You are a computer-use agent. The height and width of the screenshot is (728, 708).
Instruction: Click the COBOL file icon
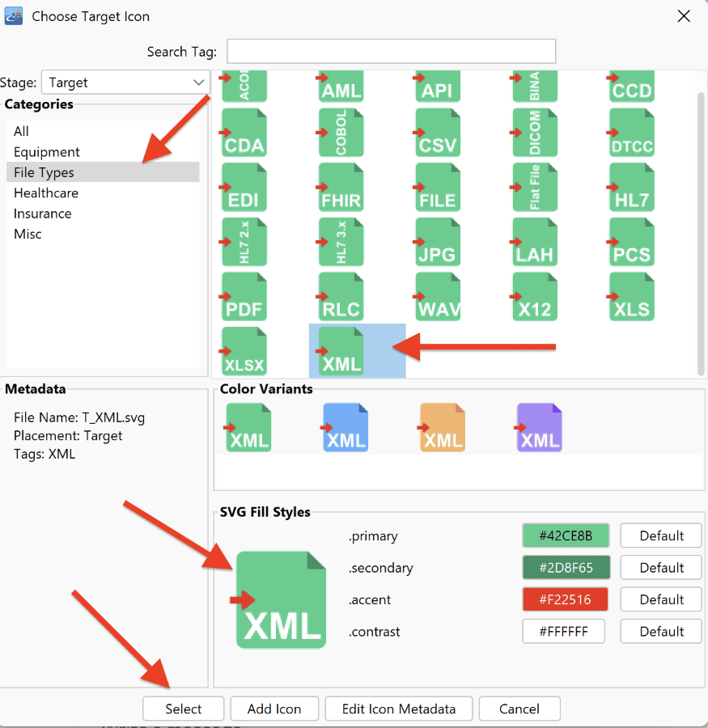[341, 133]
